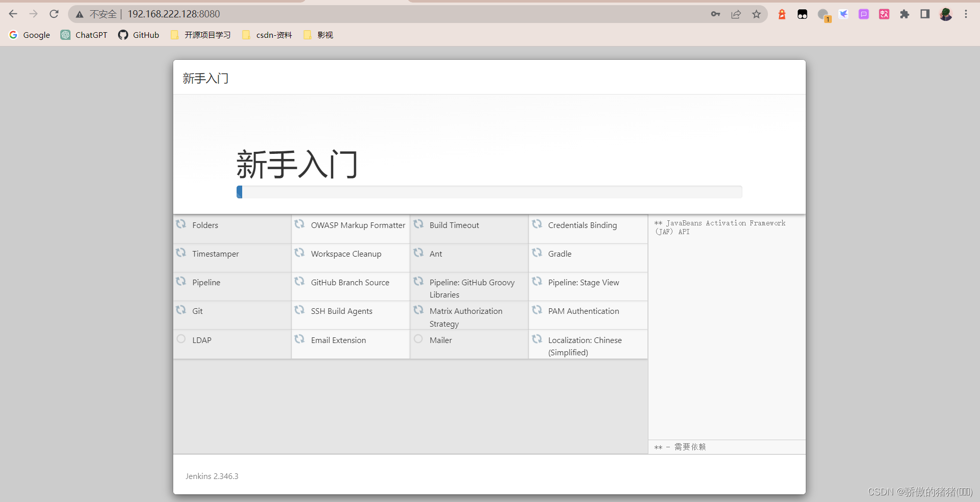Reload the page with the refresh icon
Viewport: 980px width, 502px height.
[x=54, y=14]
